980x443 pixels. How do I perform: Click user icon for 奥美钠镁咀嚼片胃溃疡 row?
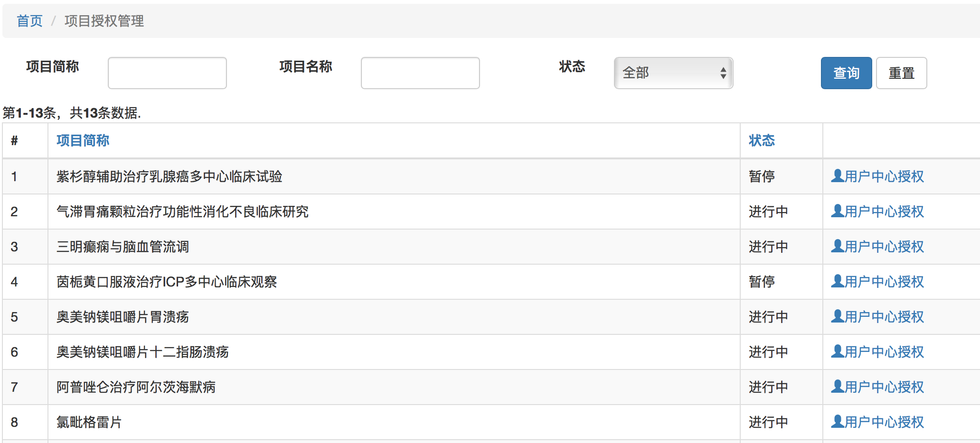[837, 316]
